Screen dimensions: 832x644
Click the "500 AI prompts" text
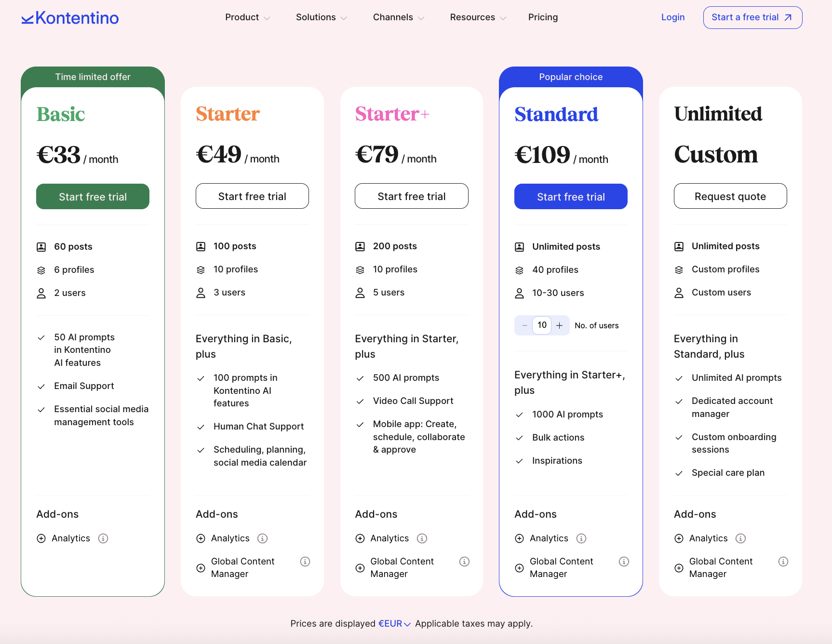(406, 378)
